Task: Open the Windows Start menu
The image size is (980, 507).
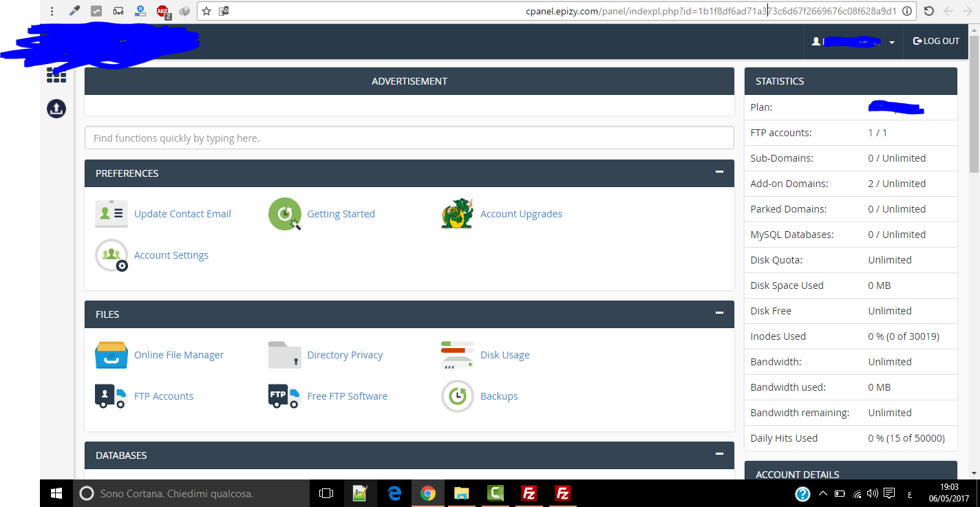Action: 56,493
